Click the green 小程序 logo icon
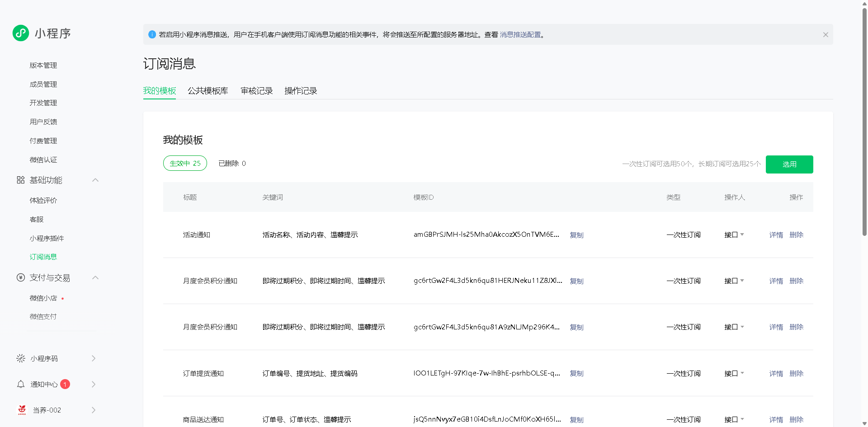Image resolution: width=868 pixels, height=427 pixels. pyautogui.click(x=21, y=33)
